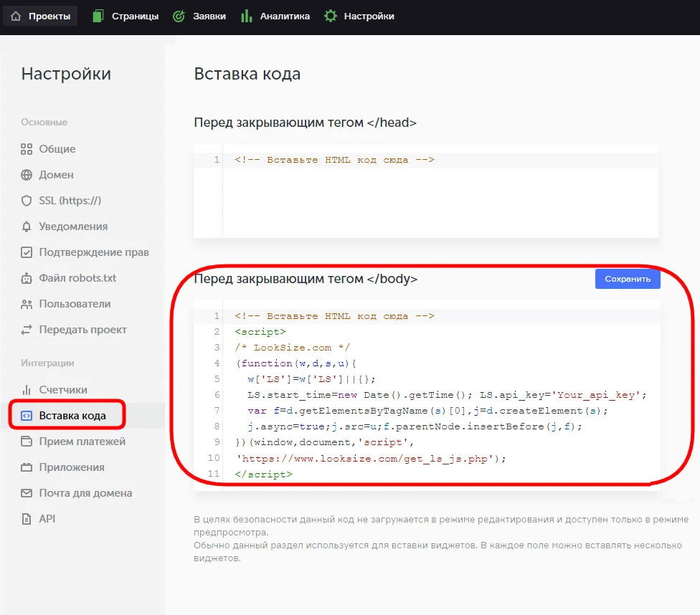
Task: Click the Почта для домена envelope icon
Action: (27, 493)
